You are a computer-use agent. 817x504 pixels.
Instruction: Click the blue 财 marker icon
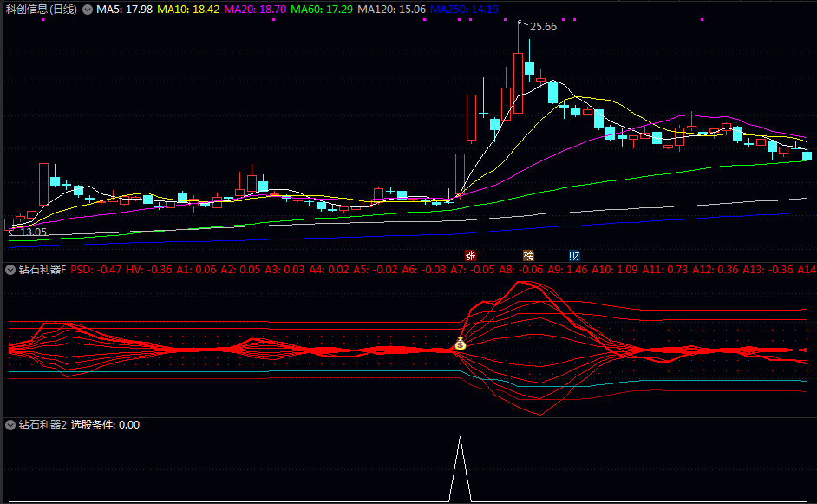point(574,255)
